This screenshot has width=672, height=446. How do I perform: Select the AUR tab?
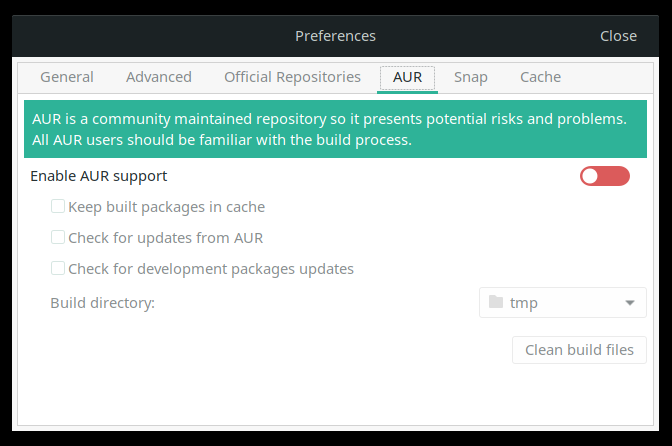click(407, 77)
